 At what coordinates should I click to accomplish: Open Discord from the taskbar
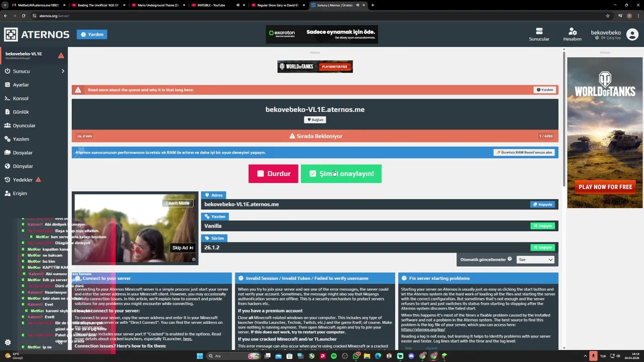(411, 356)
